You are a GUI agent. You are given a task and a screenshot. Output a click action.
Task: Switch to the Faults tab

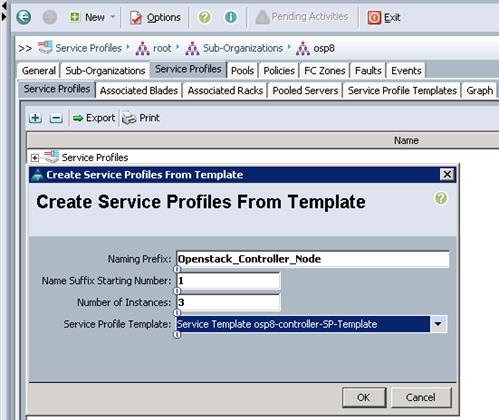368,71
